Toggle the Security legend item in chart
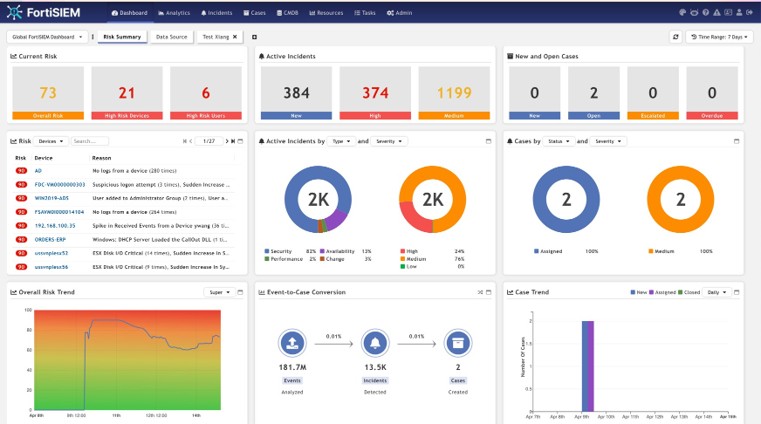 pos(280,251)
